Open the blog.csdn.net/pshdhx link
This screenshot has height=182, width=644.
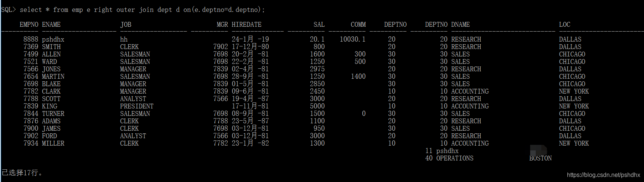click(603, 175)
